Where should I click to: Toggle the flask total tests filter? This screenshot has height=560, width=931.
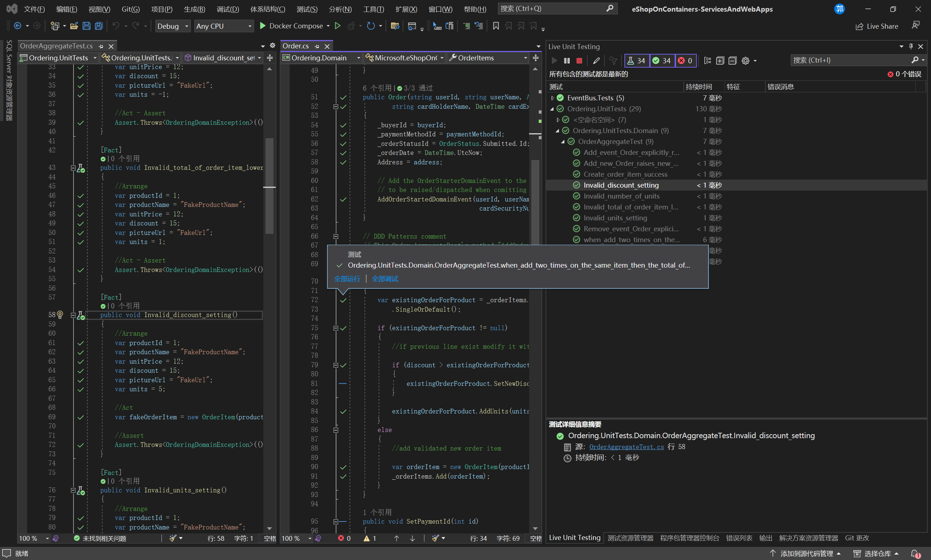[x=637, y=61]
